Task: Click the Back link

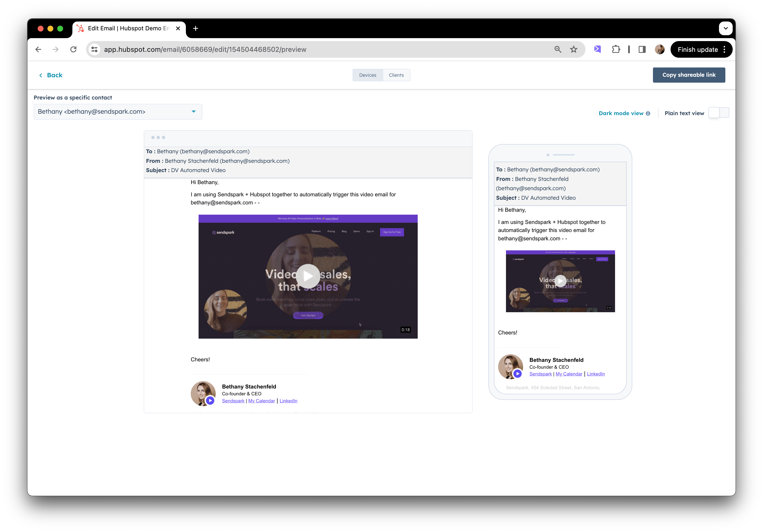Action: point(51,75)
